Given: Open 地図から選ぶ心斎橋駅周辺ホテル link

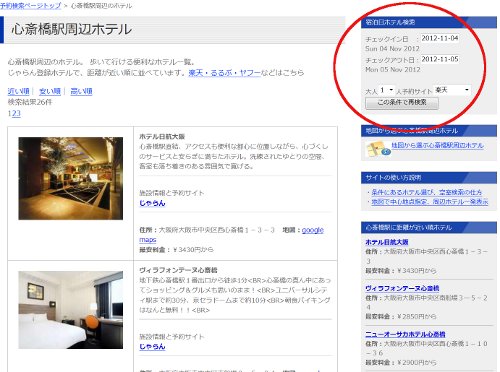Looking at the screenshot, I should point(438,145).
